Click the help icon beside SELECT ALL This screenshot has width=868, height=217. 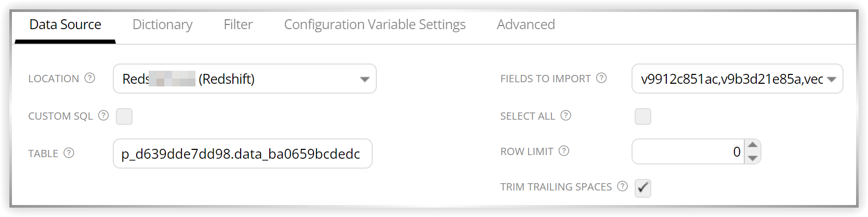point(566,116)
